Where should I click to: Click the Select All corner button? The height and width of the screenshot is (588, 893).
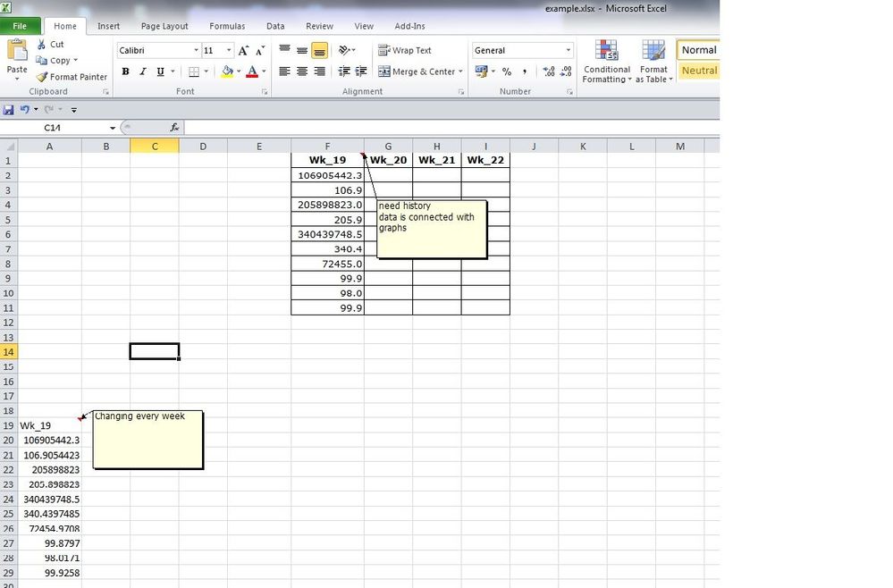coord(9,147)
